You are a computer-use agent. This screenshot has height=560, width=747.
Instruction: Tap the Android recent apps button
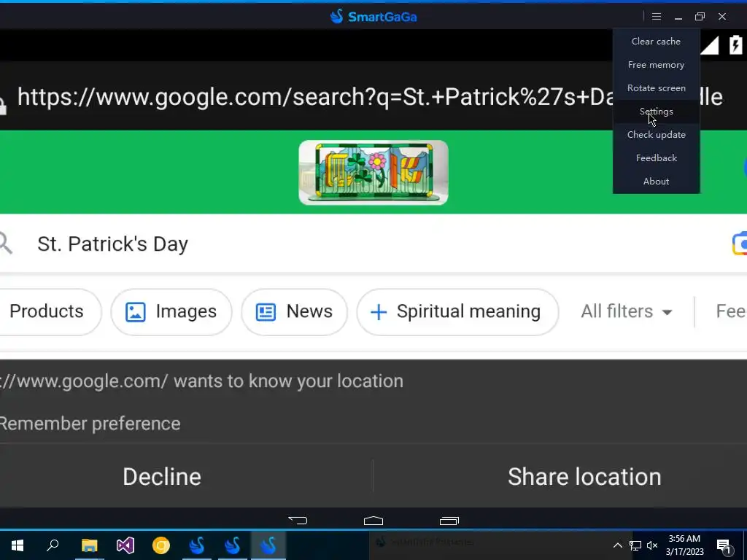click(x=449, y=521)
